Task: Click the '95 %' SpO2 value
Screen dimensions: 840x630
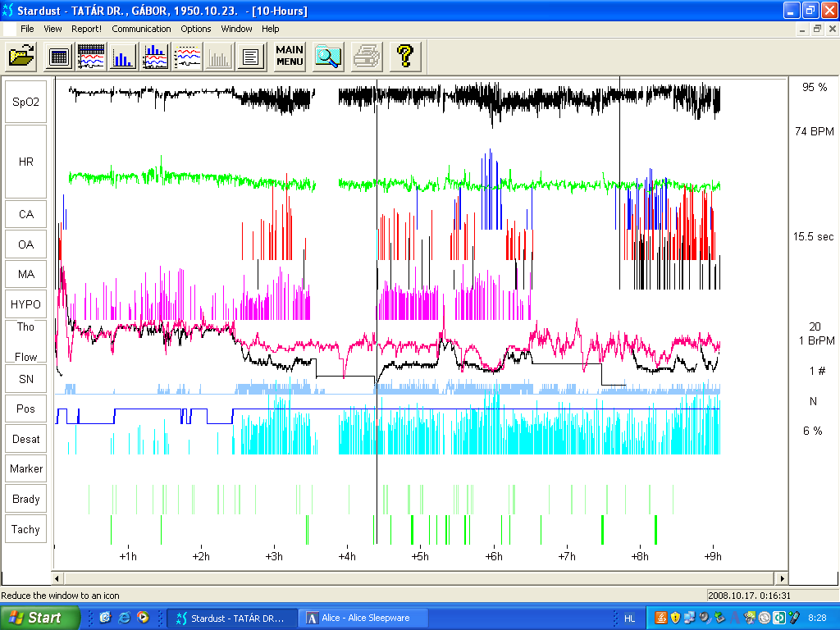Action: [815, 87]
